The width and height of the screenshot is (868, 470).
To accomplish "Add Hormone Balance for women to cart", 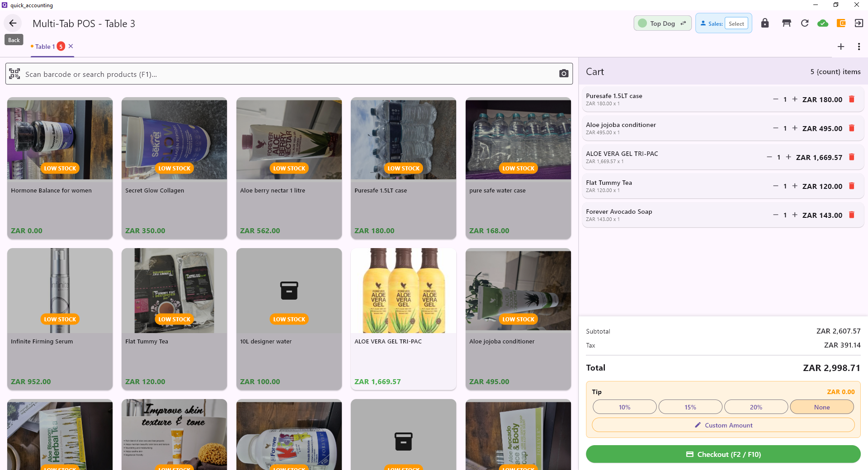I will click(x=60, y=168).
